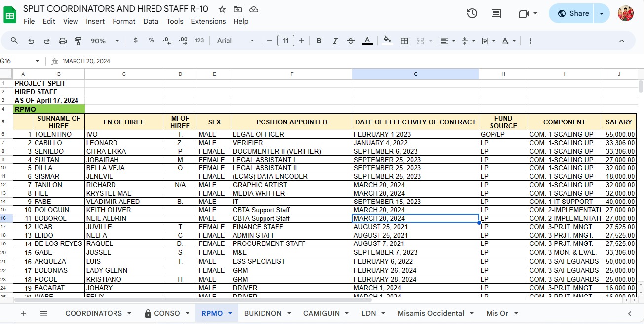Viewport: 644px width, 324px height.
Task: Switch to the CONSO sheet tab
Action: [167, 313]
